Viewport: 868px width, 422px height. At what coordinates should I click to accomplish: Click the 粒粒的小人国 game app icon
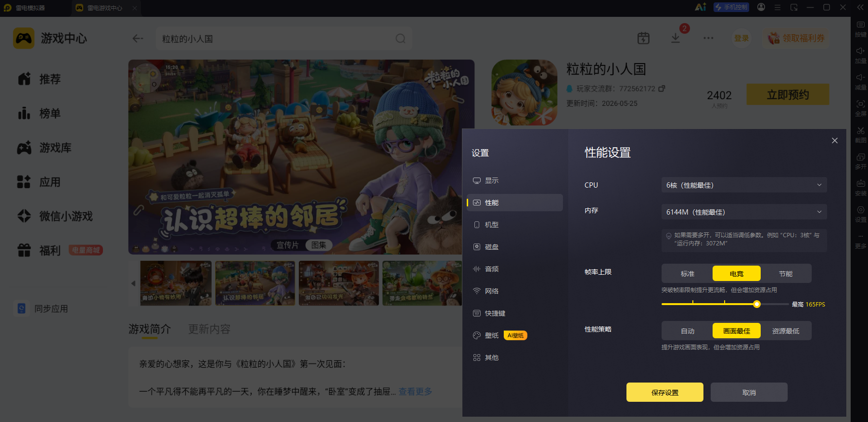click(524, 92)
